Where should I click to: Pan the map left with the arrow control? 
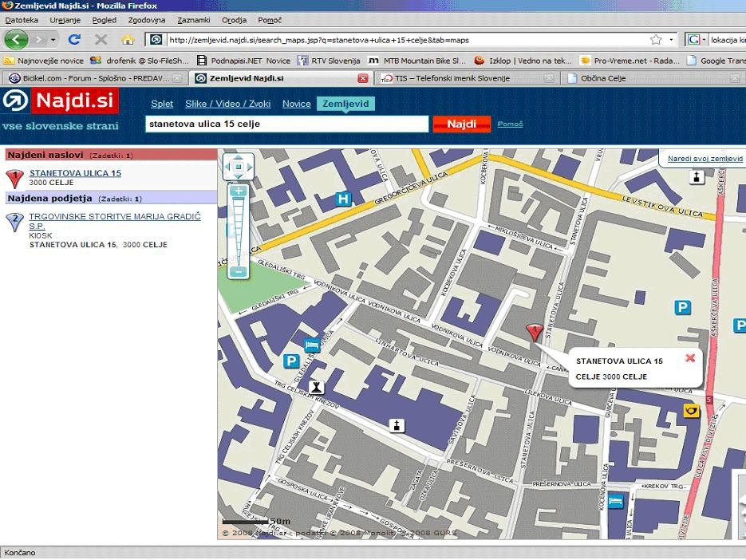click(227, 167)
